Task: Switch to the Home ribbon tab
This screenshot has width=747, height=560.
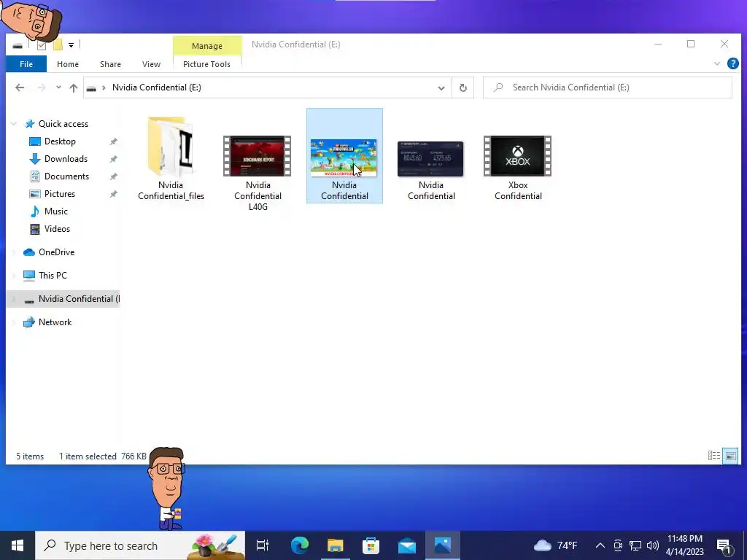Action: point(68,64)
